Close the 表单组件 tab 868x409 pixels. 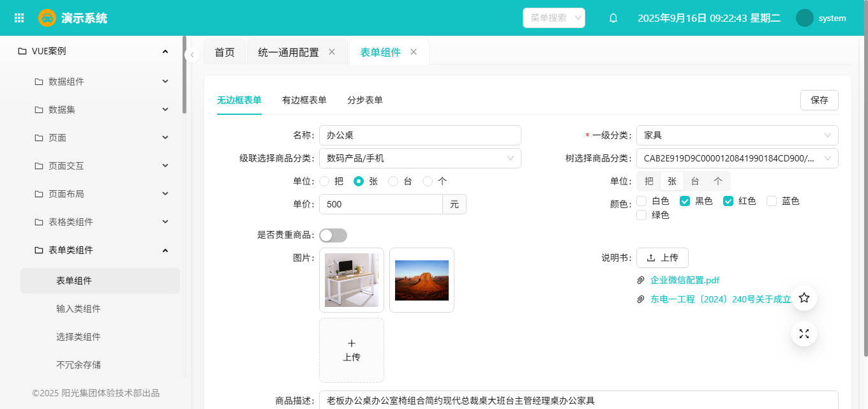pos(414,52)
